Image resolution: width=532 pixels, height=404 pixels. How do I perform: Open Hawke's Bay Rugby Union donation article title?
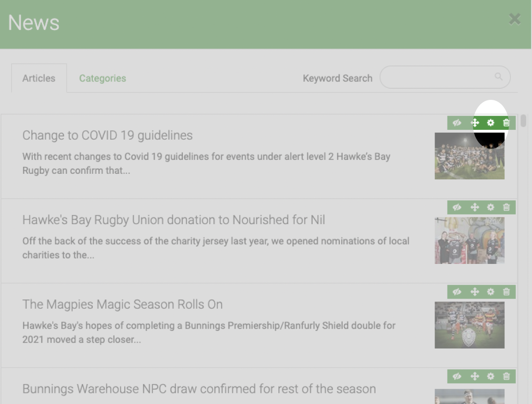coord(174,220)
